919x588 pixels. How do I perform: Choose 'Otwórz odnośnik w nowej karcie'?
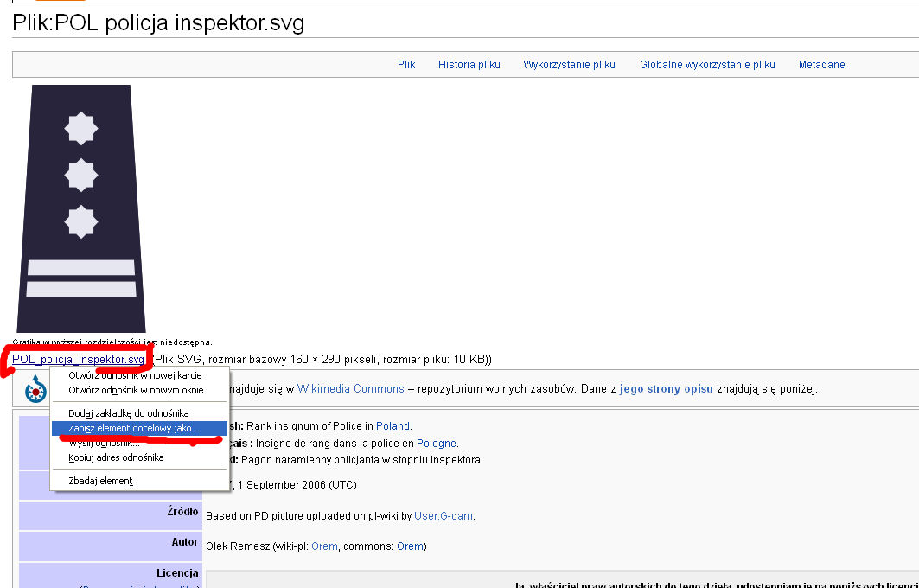point(135,376)
